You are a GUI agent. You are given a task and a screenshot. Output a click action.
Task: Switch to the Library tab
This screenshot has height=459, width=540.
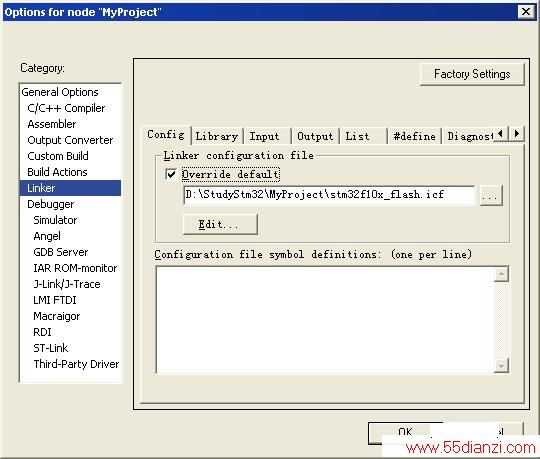[x=217, y=136]
